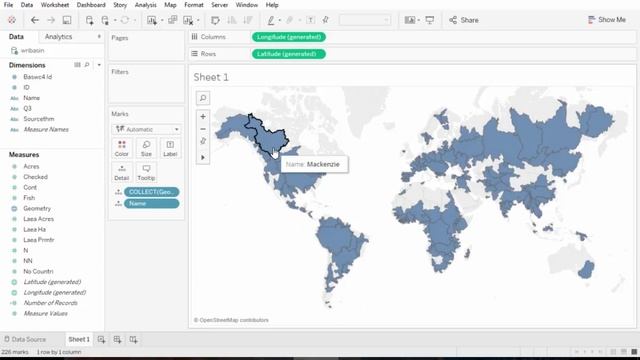The width and height of the screenshot is (640, 360).
Task: Redo using the forward arrow
Action: 51,20
